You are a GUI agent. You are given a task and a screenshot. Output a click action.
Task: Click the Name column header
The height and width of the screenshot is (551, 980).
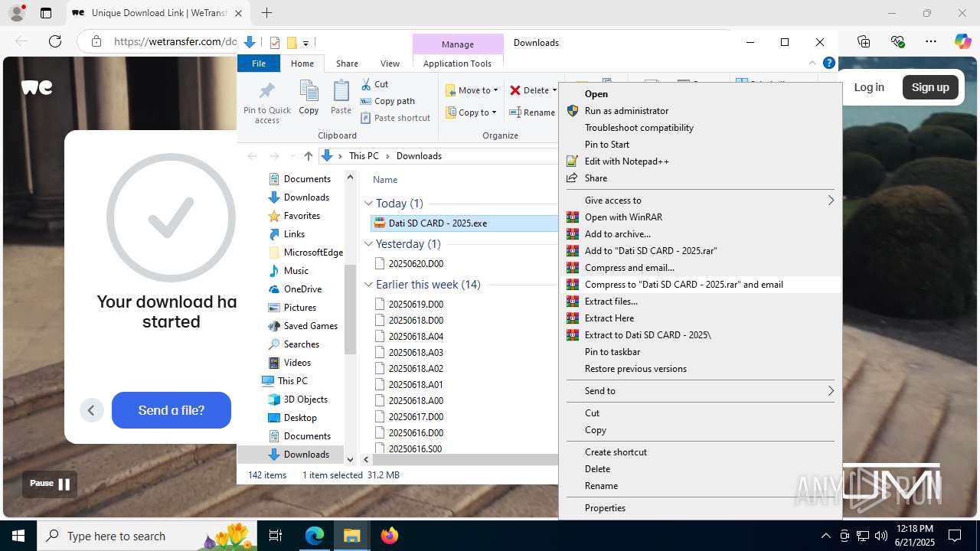point(385,180)
